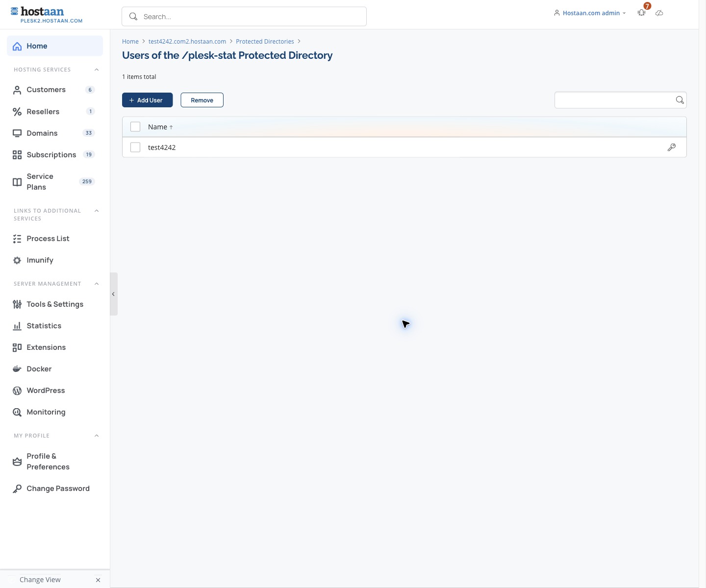Click the Remove button
Screen dimensions: 706x588
(202, 100)
